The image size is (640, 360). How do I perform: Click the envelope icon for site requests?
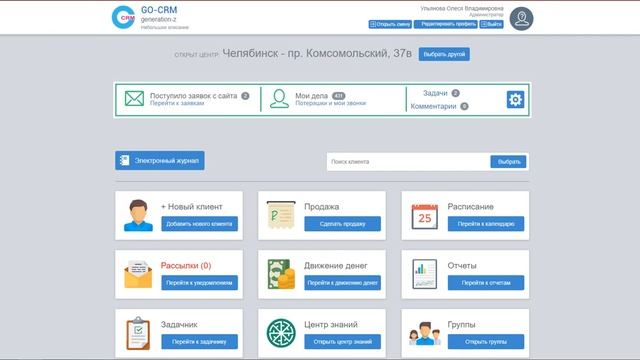pos(134,98)
